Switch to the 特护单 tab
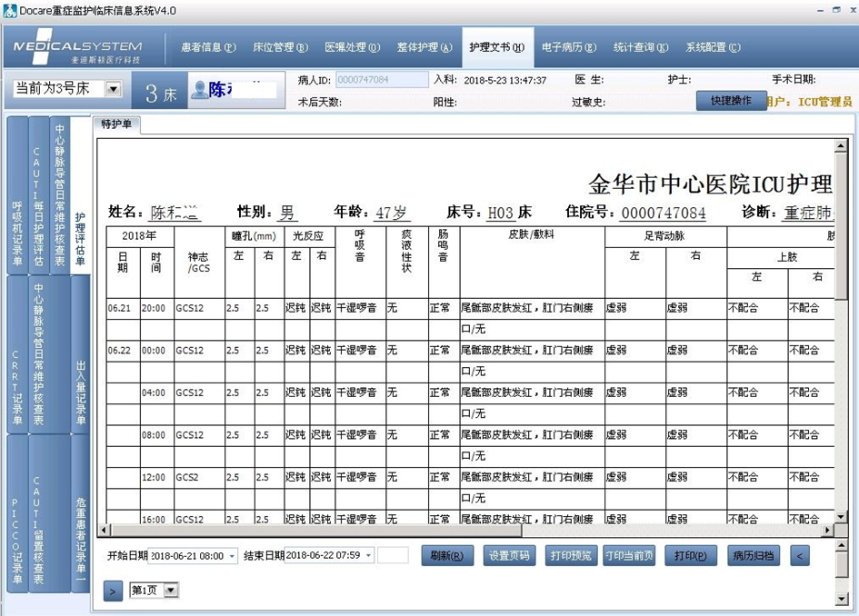The width and height of the screenshot is (859, 616). [116, 124]
